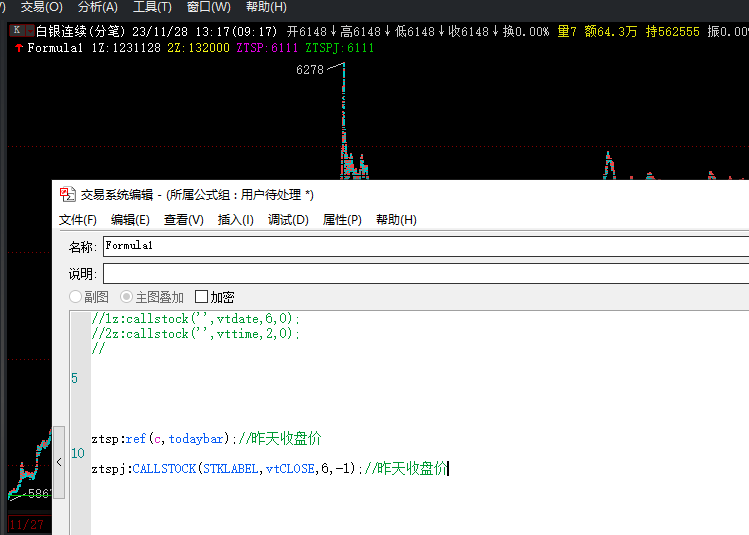Click the ZTSP:6111 indicator value

[267, 48]
